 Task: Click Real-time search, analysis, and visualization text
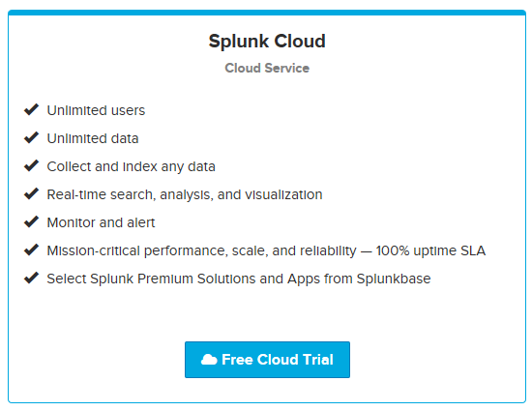[185, 194]
